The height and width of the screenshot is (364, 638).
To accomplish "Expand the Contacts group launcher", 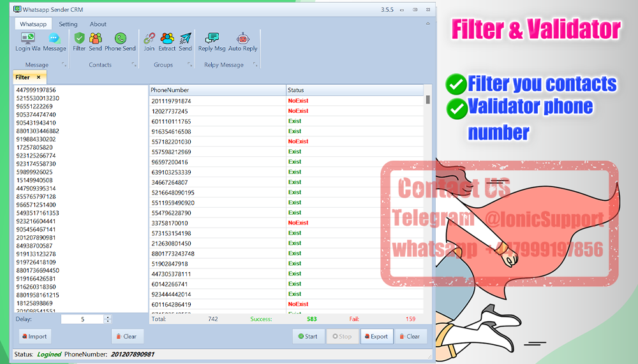I will point(134,64).
